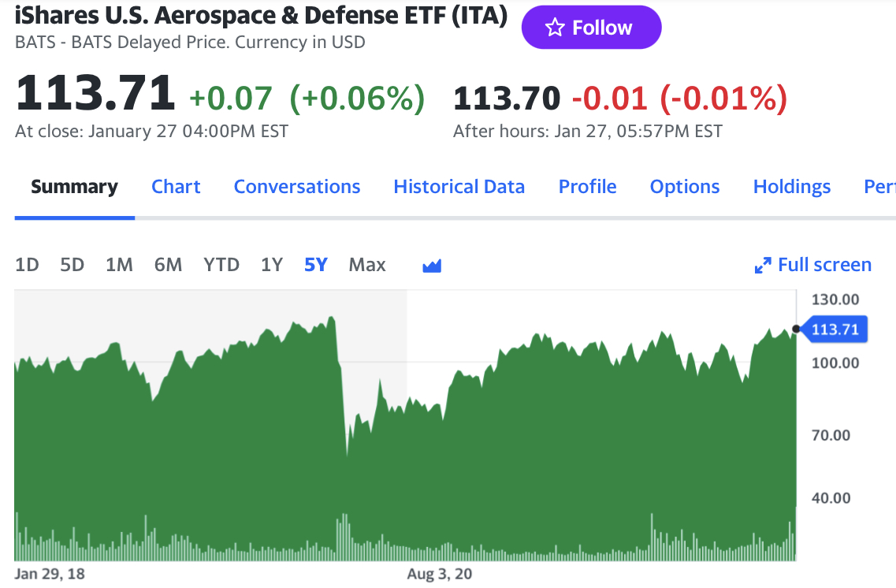Switch to the Conversations tab
The height and width of the screenshot is (588, 896).
297,187
